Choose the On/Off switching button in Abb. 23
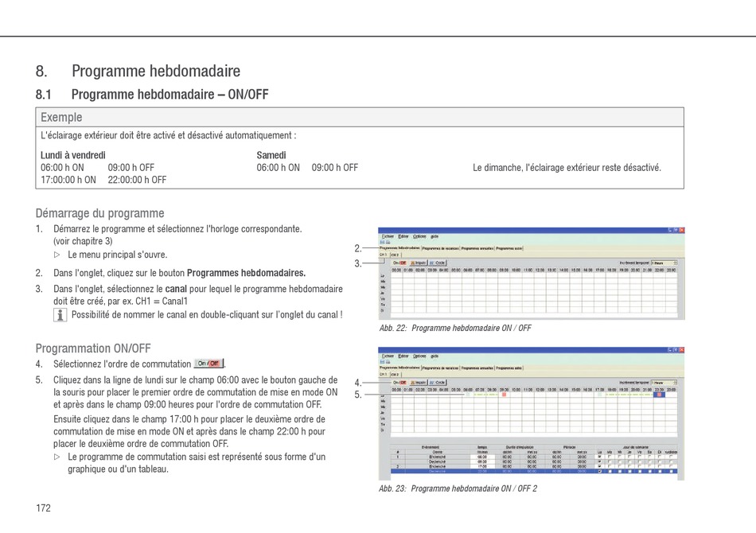Screen dimensions: 756x533 pos(399,383)
